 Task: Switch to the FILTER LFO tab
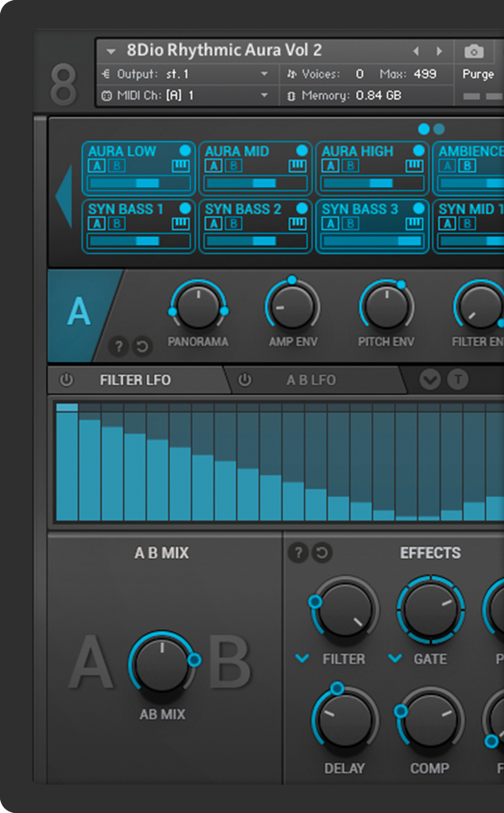pos(135,380)
